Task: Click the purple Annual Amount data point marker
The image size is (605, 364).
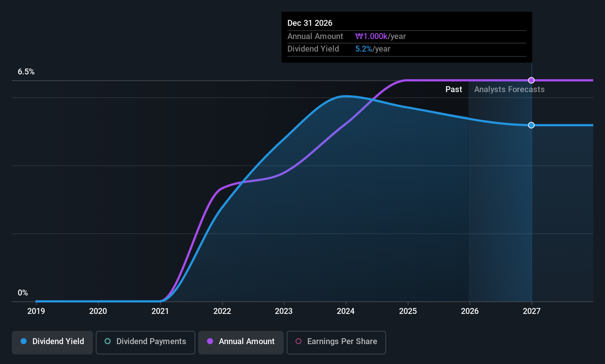Action: pyautogui.click(x=531, y=80)
